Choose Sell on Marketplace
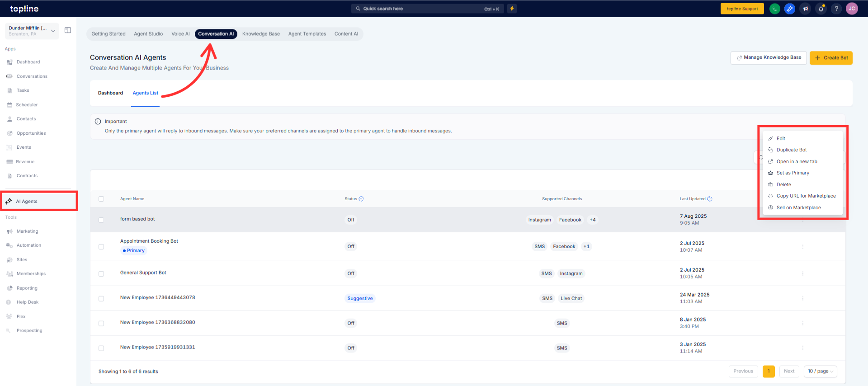The width and height of the screenshot is (868, 386). (x=802, y=208)
